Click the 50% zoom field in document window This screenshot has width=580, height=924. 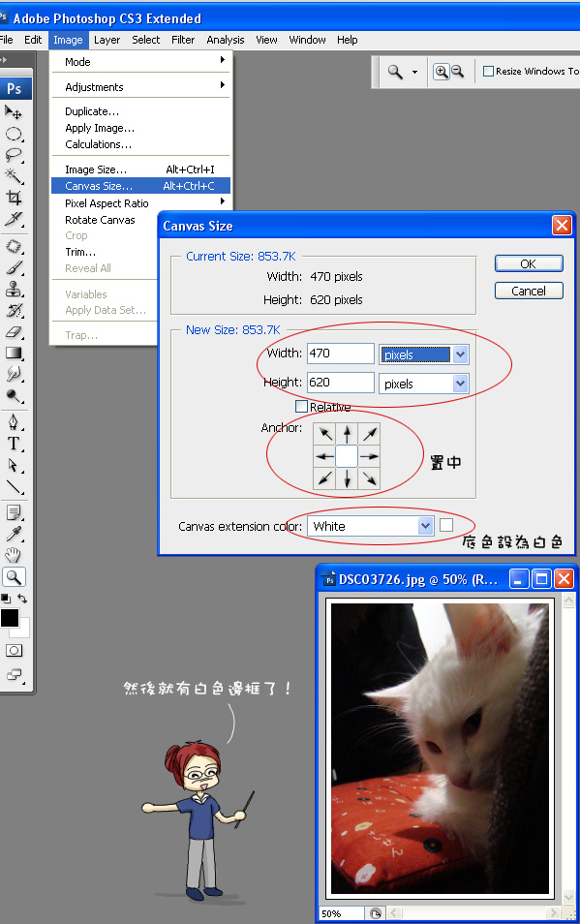pyautogui.click(x=342, y=913)
